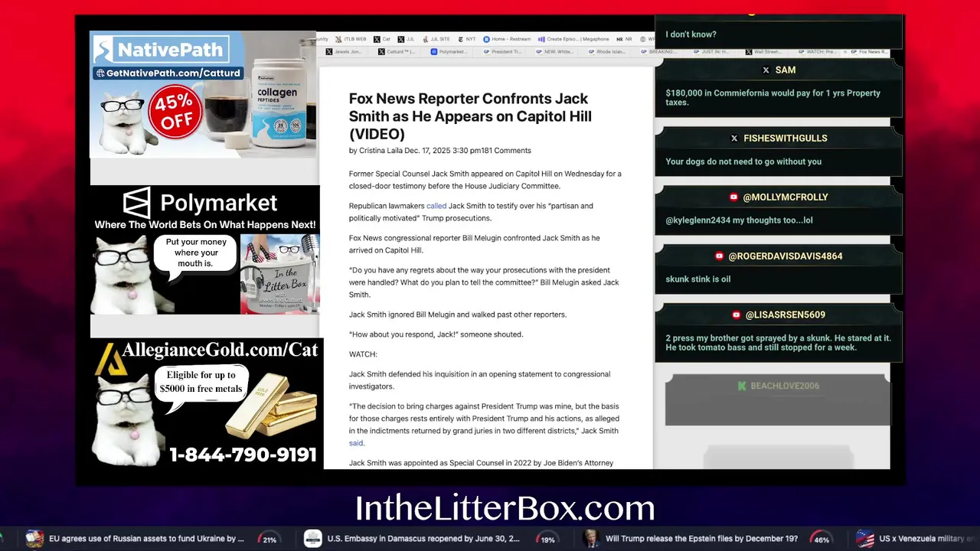The image size is (980, 551).
Task: Click SAM's chat message about property taxes
Action: point(773,98)
